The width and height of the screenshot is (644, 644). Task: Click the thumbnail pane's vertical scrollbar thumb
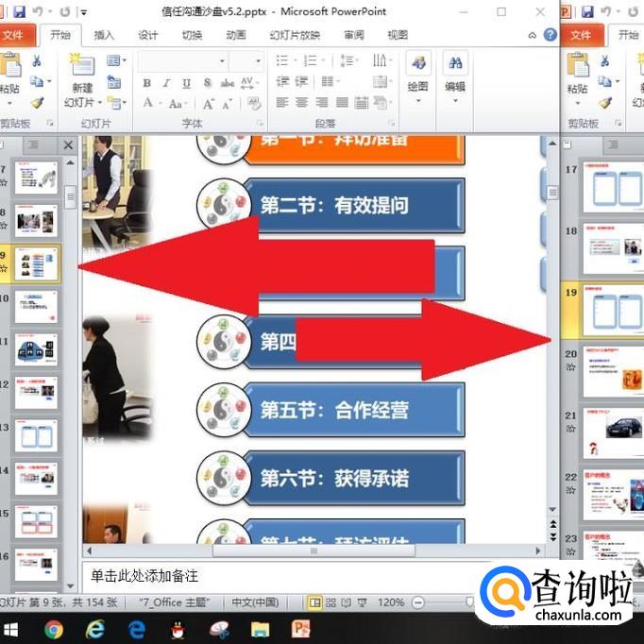tap(70, 196)
